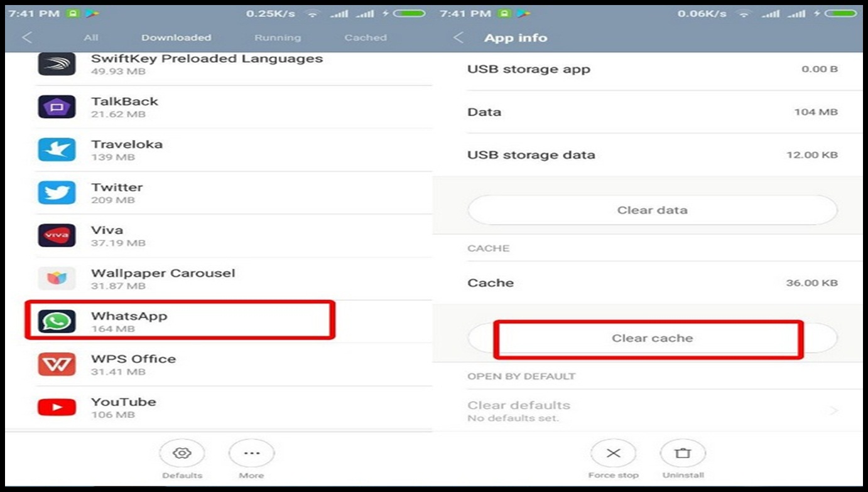The height and width of the screenshot is (492, 868).
Task: Tap the SwiftKey Preloaded Languages app icon
Action: (57, 64)
